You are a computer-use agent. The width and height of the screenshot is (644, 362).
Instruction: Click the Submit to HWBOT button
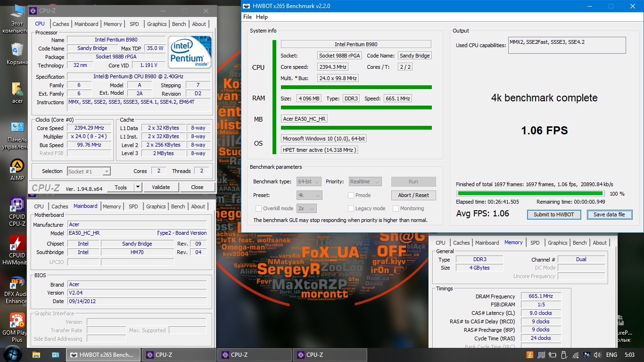pos(554,214)
